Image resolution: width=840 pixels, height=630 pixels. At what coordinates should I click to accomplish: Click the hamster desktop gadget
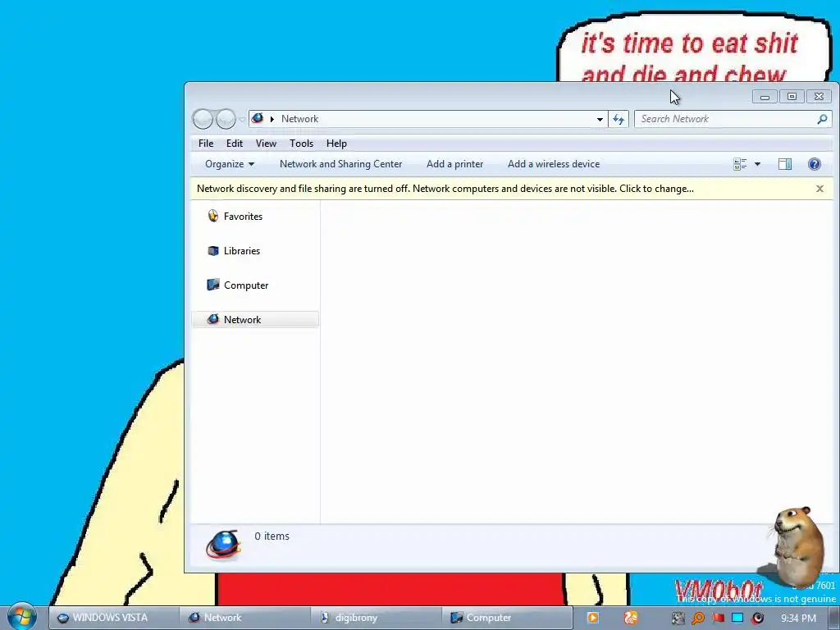[x=797, y=546]
